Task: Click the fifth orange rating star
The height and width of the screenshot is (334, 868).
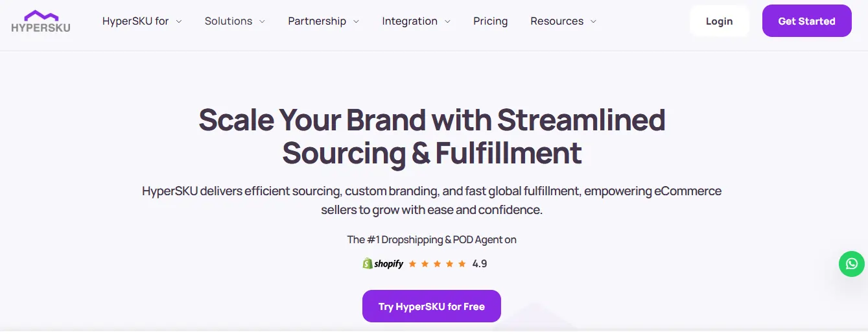Action: 462,264
